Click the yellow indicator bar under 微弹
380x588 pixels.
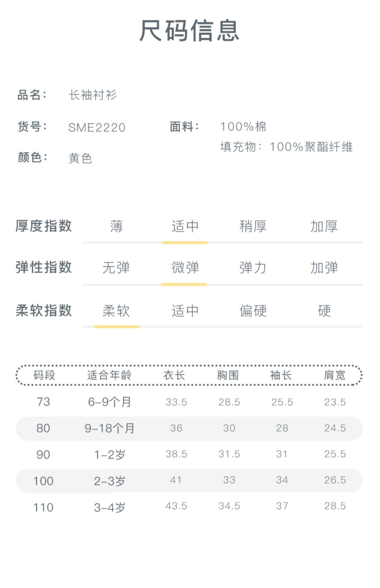[x=184, y=284]
